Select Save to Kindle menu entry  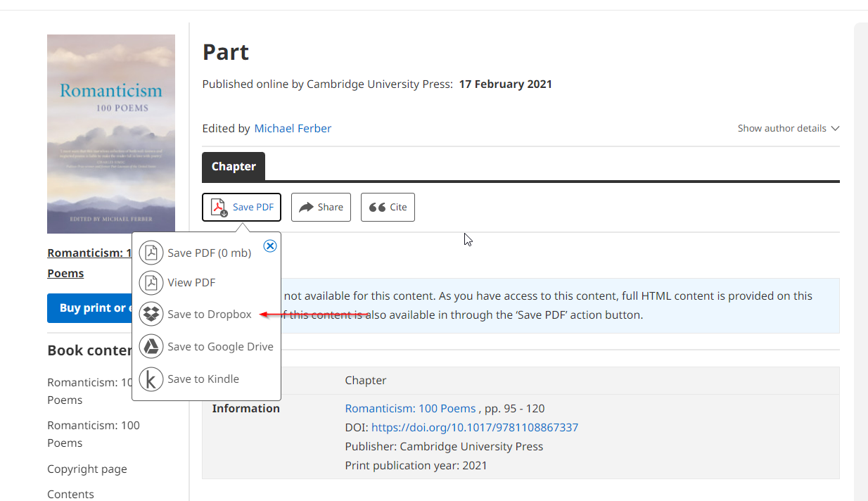coord(203,379)
